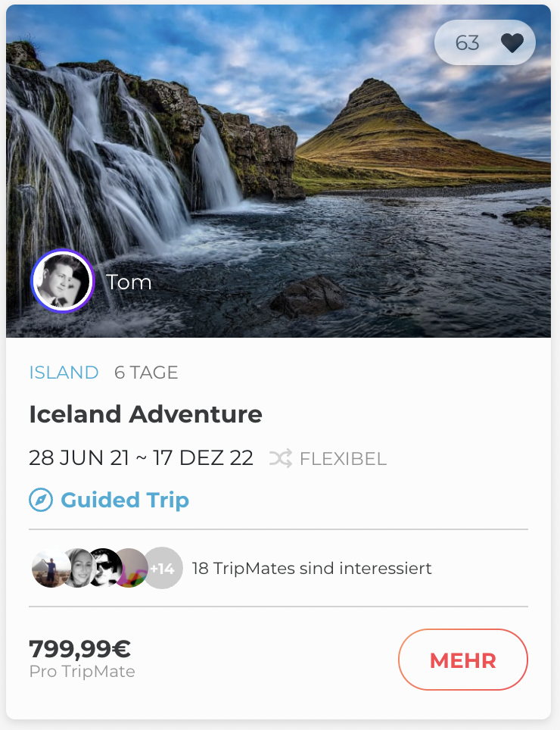Click the first interested TripMate avatar
The height and width of the screenshot is (730, 560).
50,568
